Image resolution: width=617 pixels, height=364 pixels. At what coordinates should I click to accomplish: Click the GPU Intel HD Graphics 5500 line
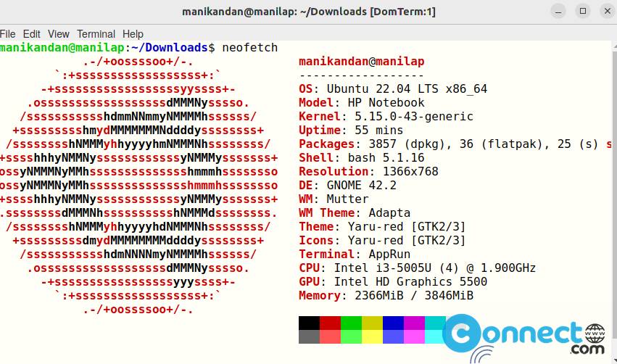[x=393, y=282]
